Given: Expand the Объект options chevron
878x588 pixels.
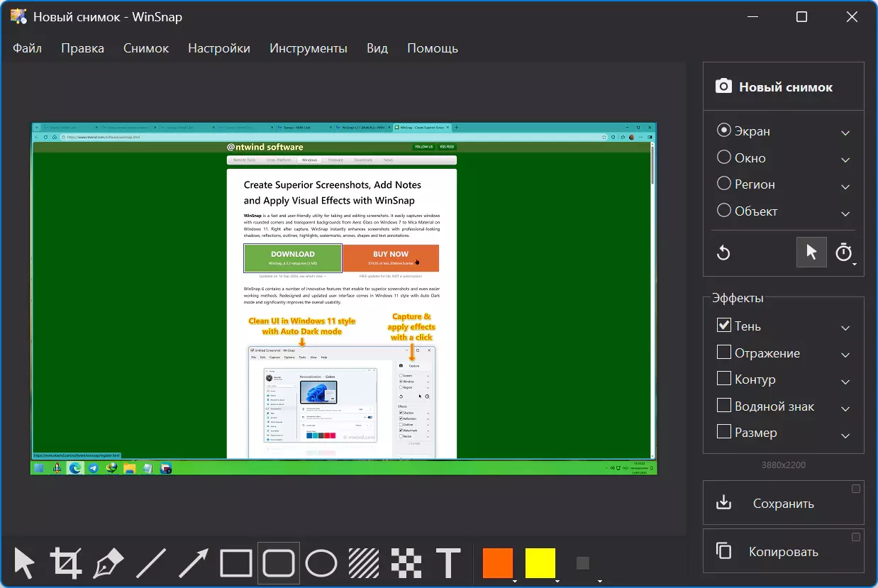Looking at the screenshot, I should (845, 213).
